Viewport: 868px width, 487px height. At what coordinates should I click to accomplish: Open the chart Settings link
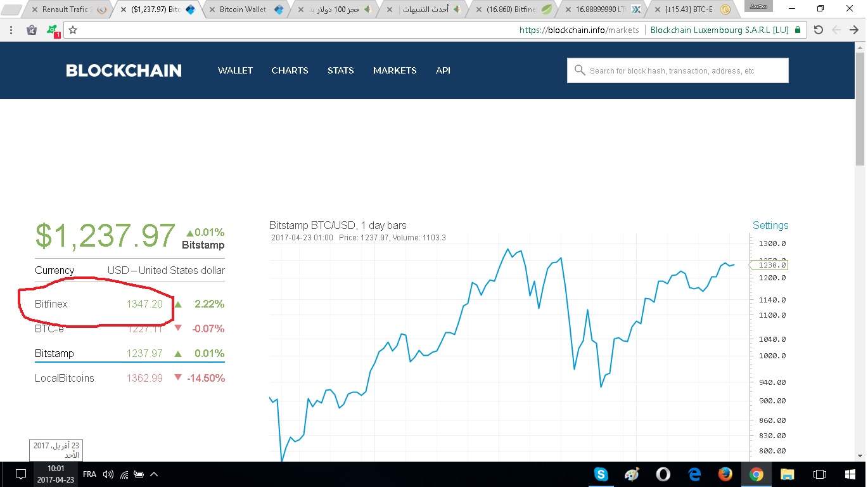point(770,225)
